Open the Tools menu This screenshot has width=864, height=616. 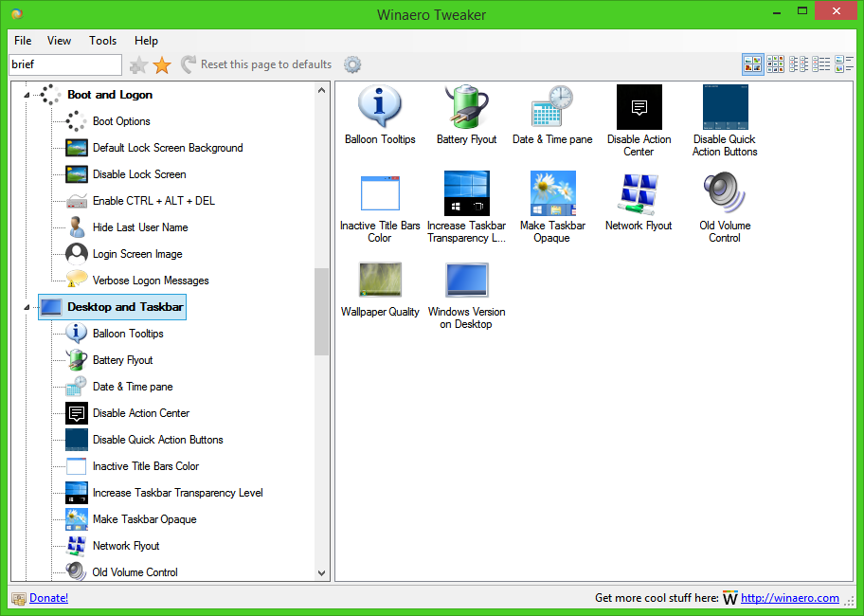click(x=102, y=40)
